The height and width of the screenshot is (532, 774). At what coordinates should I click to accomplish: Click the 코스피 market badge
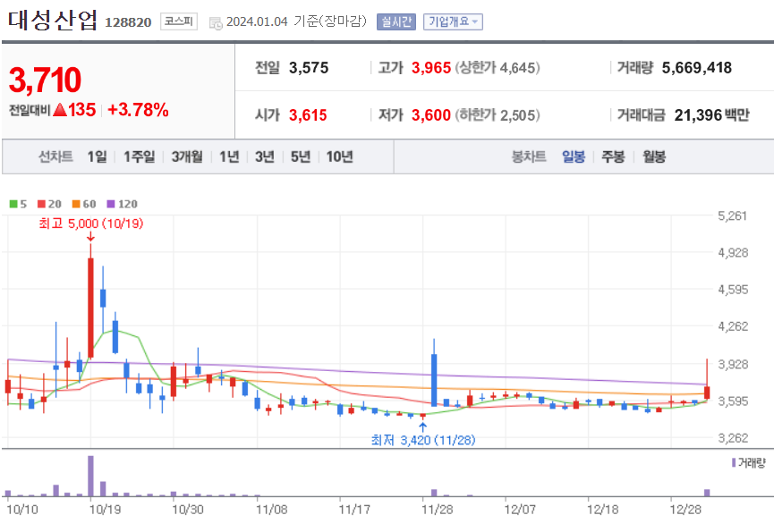(179, 21)
